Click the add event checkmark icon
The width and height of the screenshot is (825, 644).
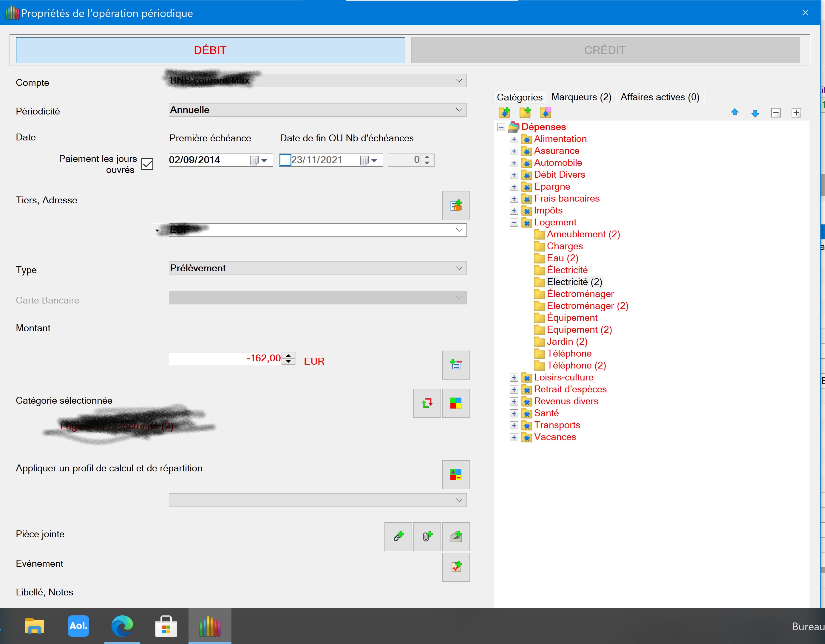[x=455, y=566]
